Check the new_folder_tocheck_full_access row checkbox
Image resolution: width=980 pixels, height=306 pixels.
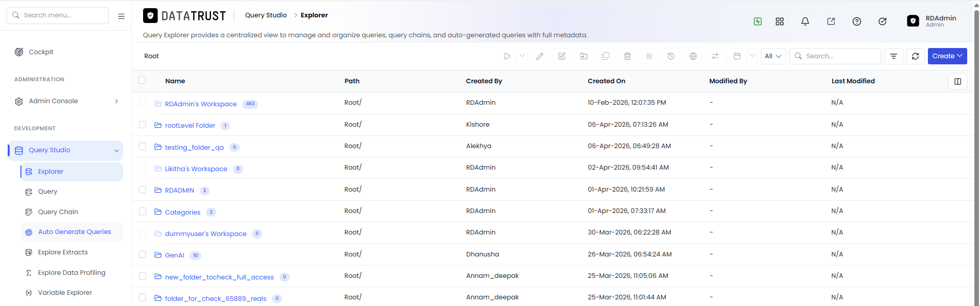point(143,276)
